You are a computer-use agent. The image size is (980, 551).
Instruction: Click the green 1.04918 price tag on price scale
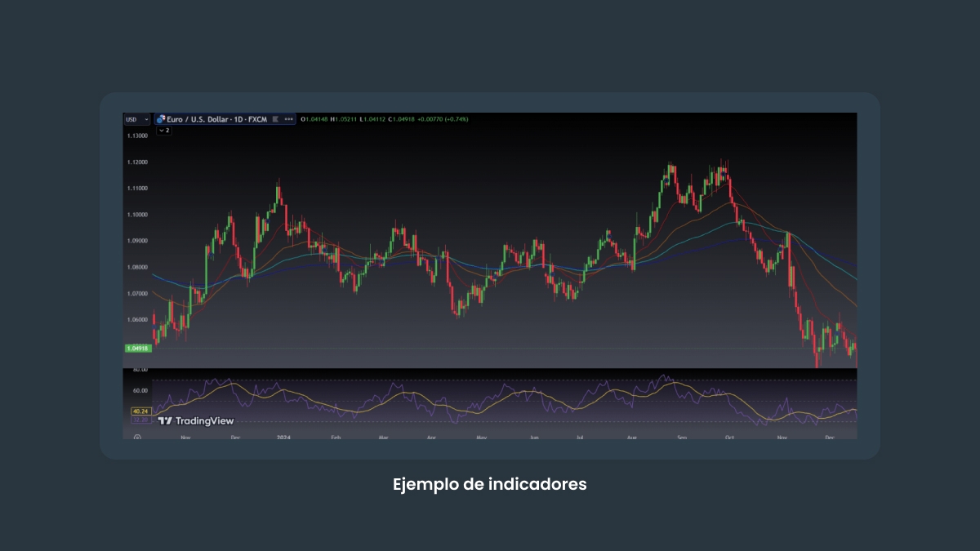click(x=137, y=349)
